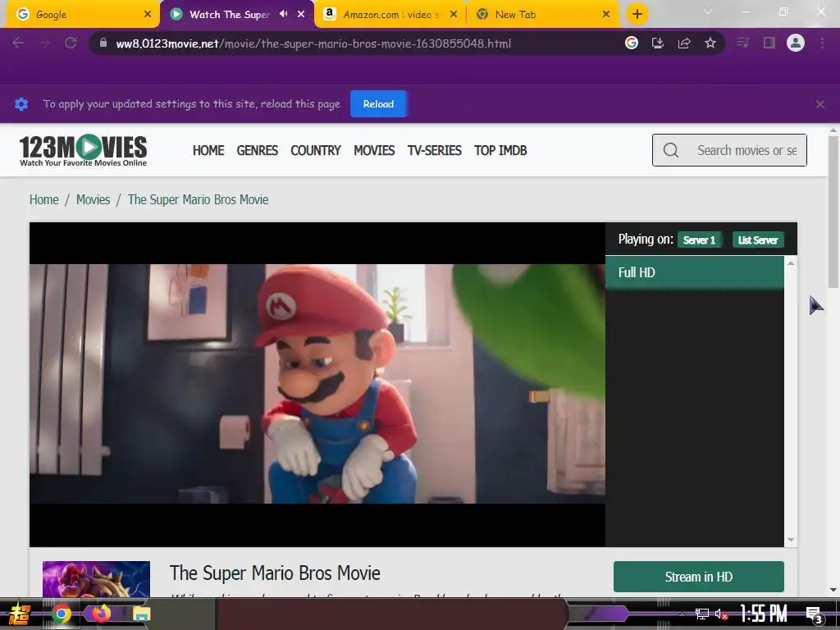Image resolution: width=840 pixels, height=630 pixels.
Task: Open the tab search dropdown chevron
Action: 708,11
